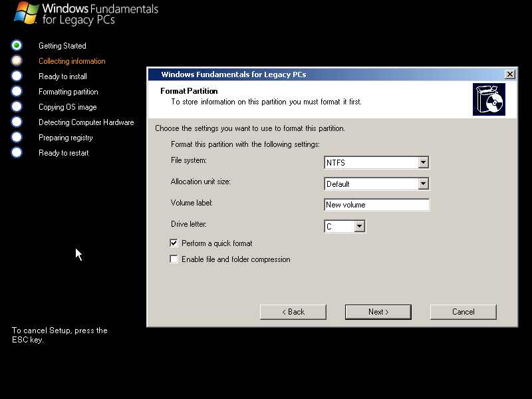
Task: Open the Allocation unit size dropdown
Action: tap(424, 183)
